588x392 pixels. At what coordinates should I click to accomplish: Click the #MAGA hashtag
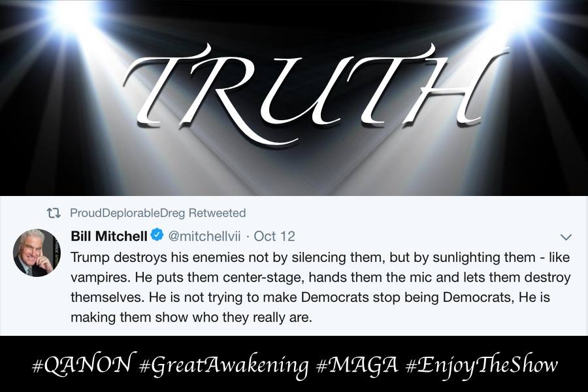point(357,365)
